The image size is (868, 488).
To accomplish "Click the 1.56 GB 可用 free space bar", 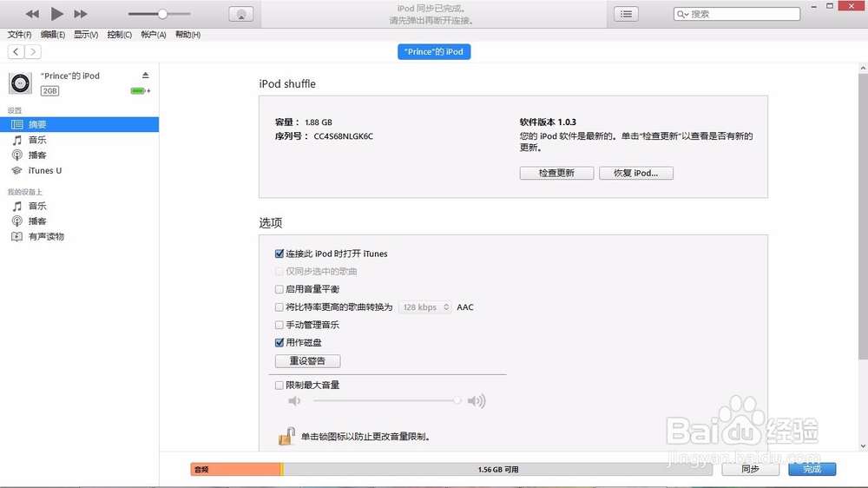I will (497, 469).
